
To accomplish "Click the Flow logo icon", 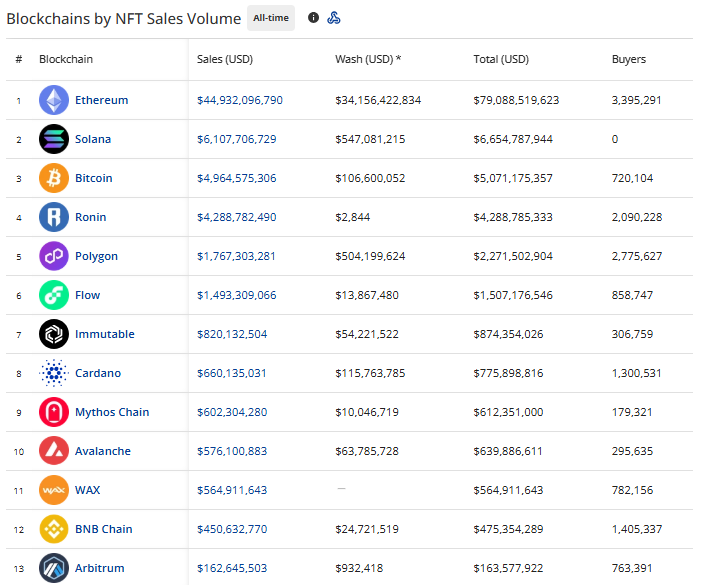I will point(54,295).
